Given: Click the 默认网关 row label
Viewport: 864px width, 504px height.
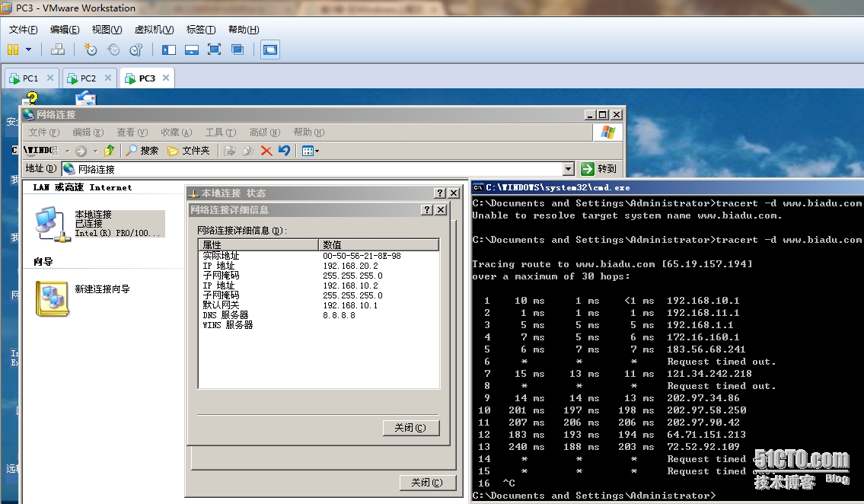Looking at the screenshot, I should [x=221, y=305].
